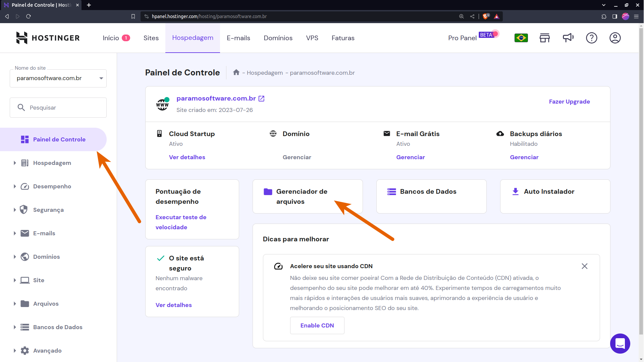Click the browser address bar URL

209,16
